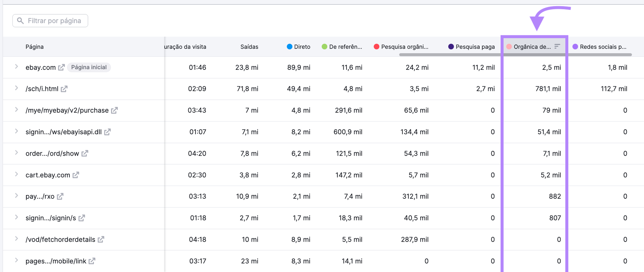Expand the pages.../mobile/link row
This screenshot has width=644, height=272.
(16, 260)
